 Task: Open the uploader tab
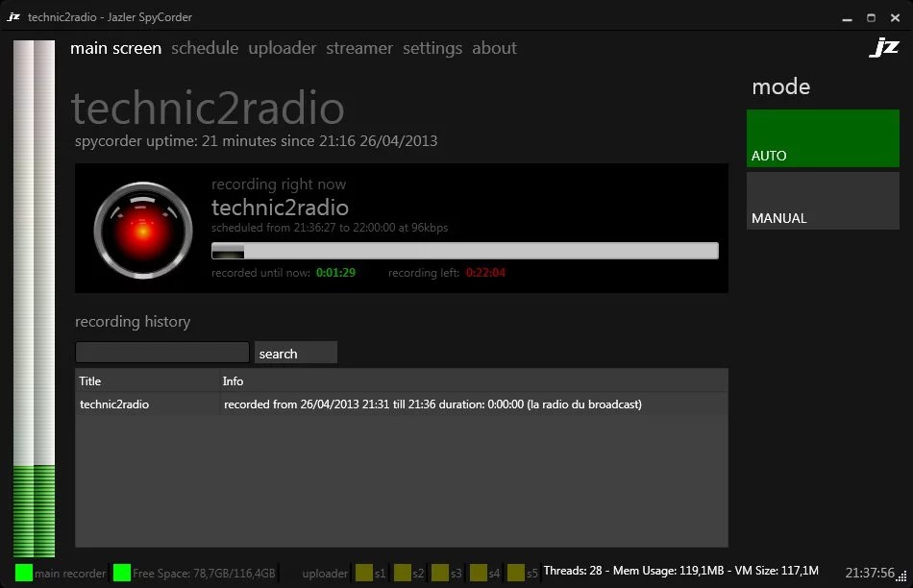pyautogui.click(x=282, y=48)
